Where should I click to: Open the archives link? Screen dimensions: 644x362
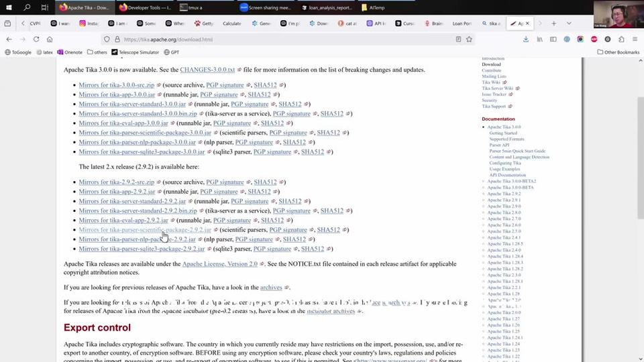point(271,288)
